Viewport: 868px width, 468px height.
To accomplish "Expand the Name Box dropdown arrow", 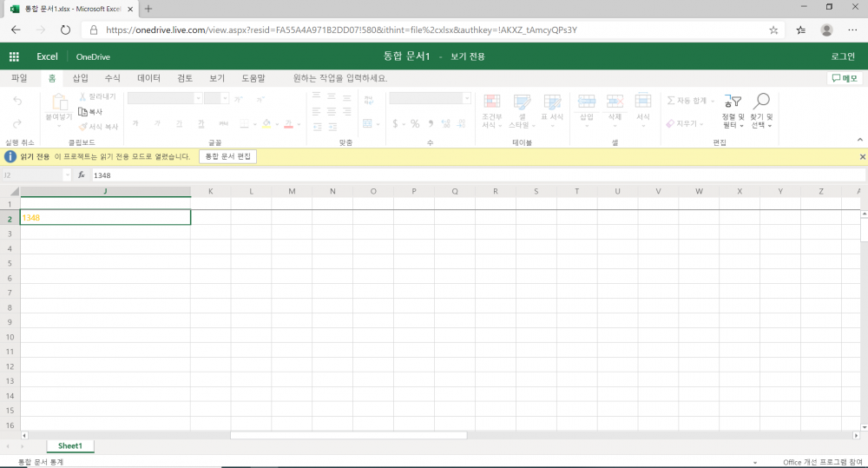I will coord(68,175).
